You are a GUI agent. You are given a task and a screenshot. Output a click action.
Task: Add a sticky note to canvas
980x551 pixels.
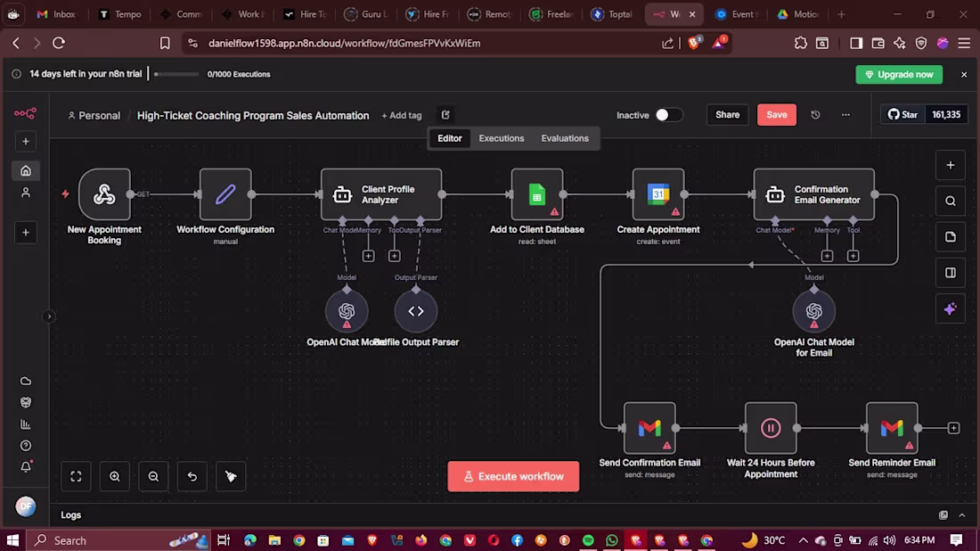pyautogui.click(x=951, y=237)
